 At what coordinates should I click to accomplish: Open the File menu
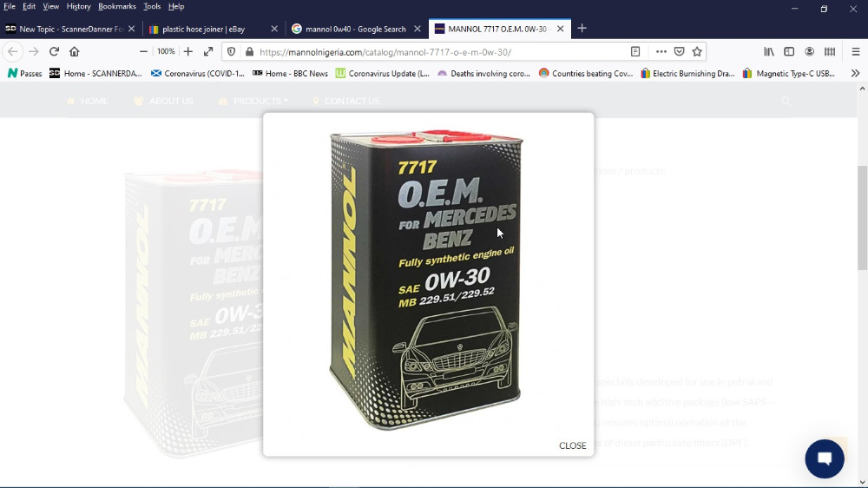point(10,7)
